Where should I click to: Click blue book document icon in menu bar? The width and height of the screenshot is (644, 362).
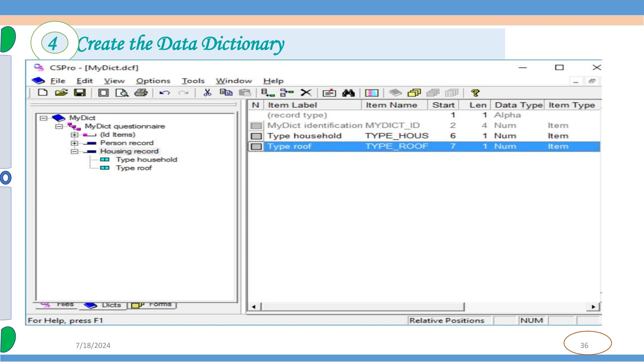tap(38, 81)
